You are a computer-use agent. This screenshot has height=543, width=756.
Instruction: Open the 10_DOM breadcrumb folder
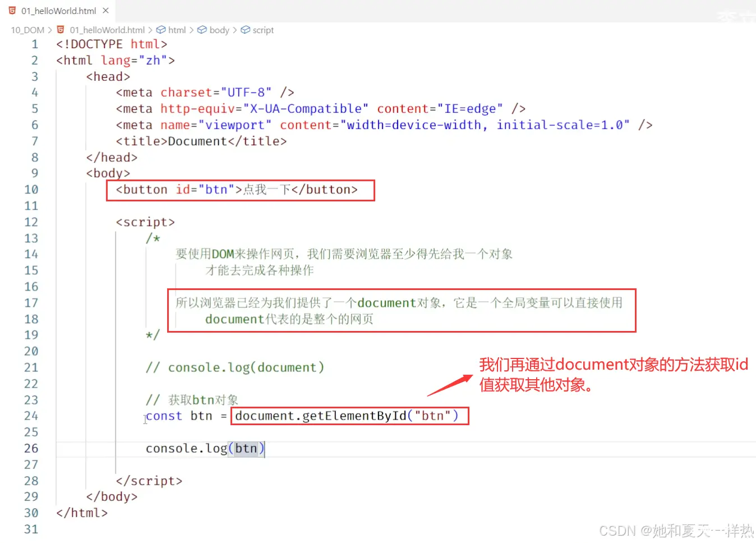point(27,30)
